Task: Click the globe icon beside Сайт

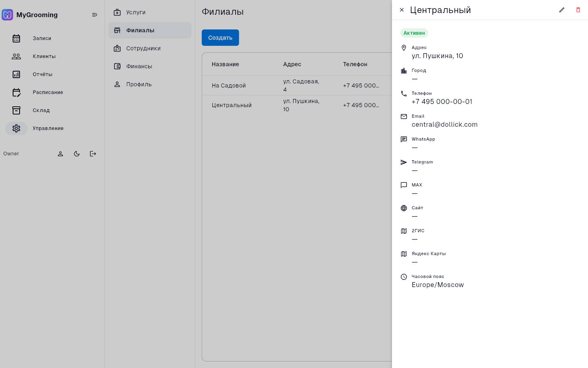Action: tap(404, 208)
